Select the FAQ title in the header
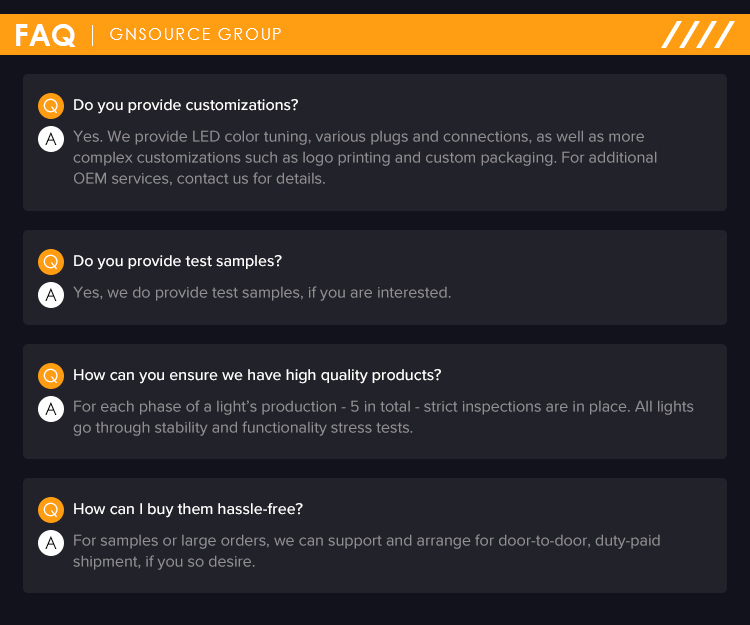 45,35
